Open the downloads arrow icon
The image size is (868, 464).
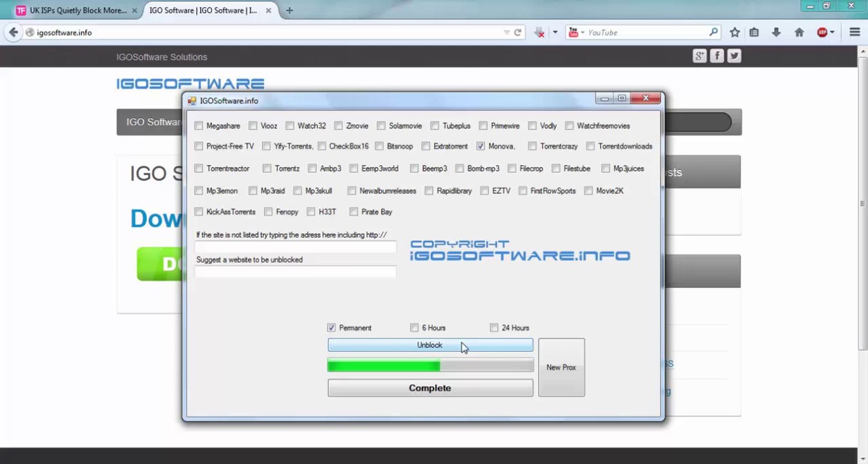tap(776, 32)
